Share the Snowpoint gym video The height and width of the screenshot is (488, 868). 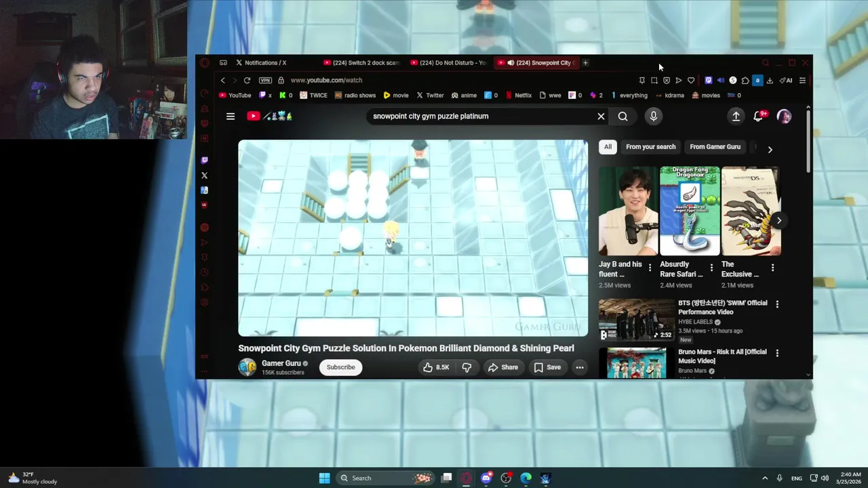[502, 367]
